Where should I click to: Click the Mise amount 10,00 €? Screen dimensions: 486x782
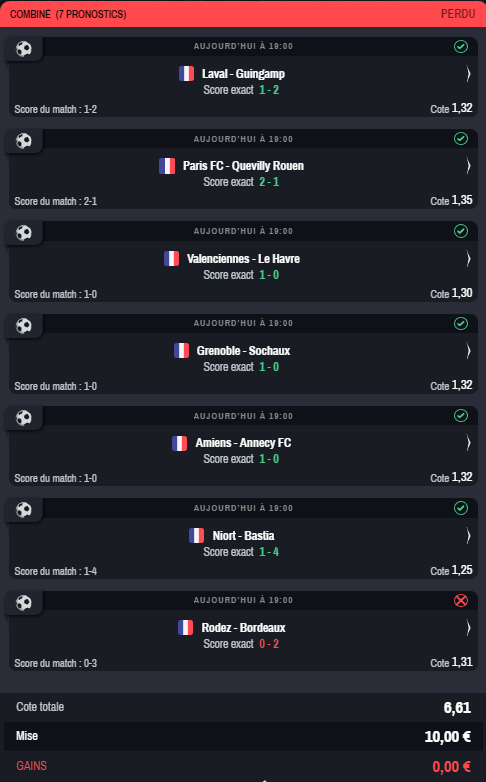coord(448,737)
